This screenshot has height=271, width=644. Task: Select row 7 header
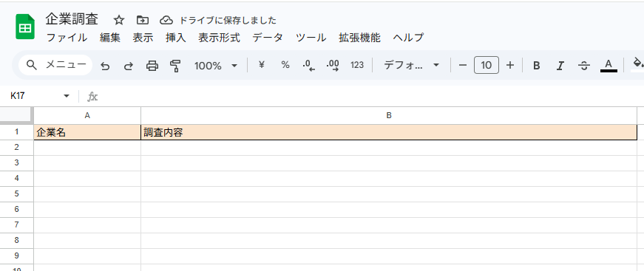pyautogui.click(x=17, y=225)
